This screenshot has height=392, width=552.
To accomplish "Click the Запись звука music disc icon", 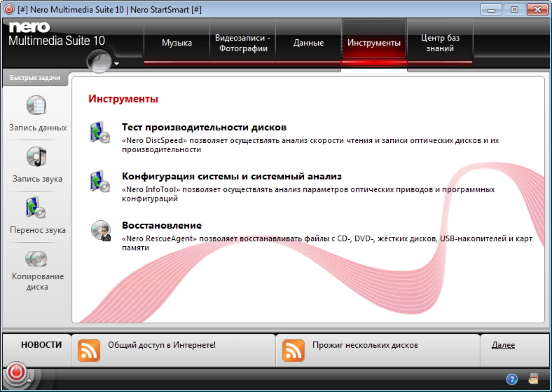I will point(37,157).
